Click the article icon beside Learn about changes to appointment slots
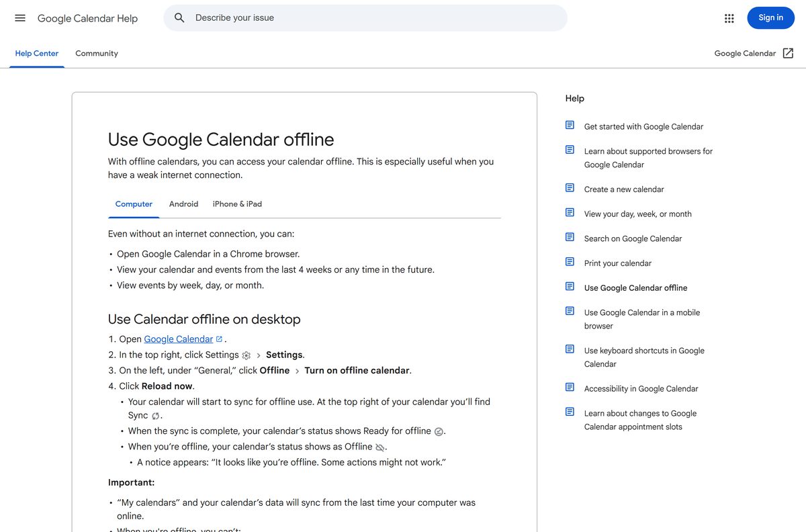Screen dimensions: 806x532 (x=570, y=412)
